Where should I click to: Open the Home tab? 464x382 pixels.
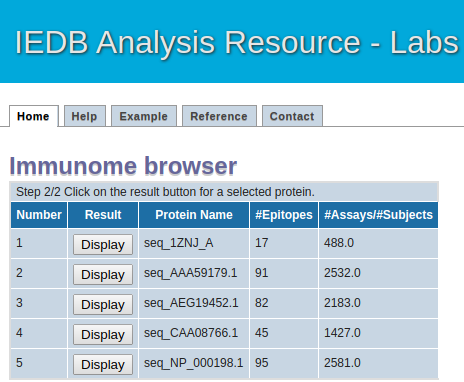pyautogui.click(x=34, y=116)
